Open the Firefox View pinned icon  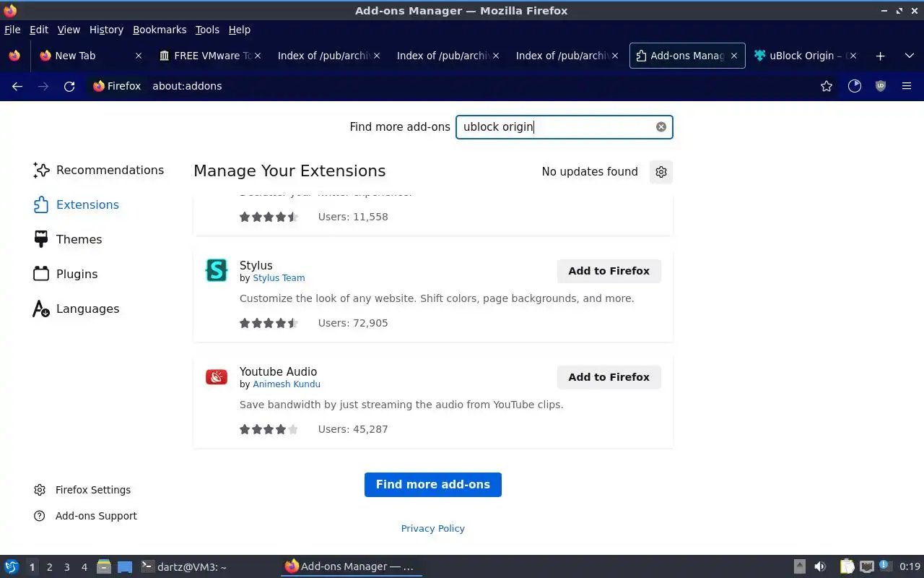pyautogui.click(x=14, y=56)
